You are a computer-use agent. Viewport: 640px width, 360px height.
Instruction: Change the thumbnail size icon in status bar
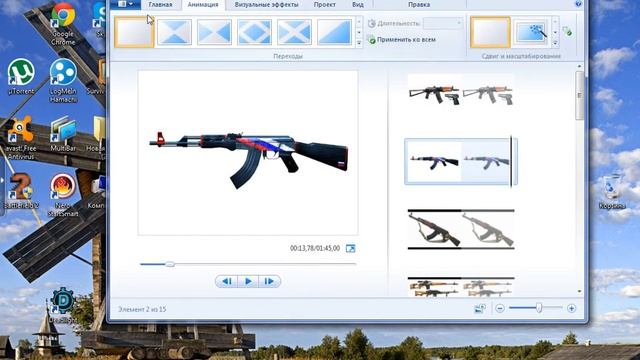point(480,309)
